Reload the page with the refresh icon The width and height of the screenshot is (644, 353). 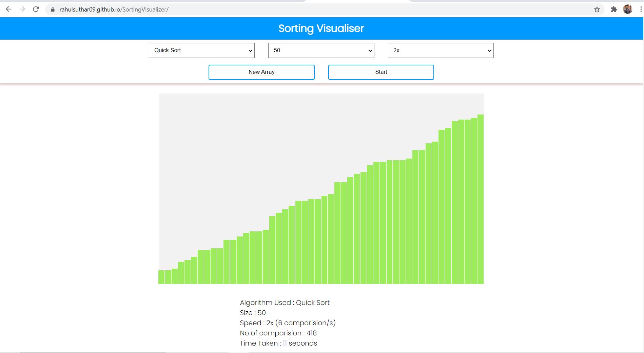point(36,9)
